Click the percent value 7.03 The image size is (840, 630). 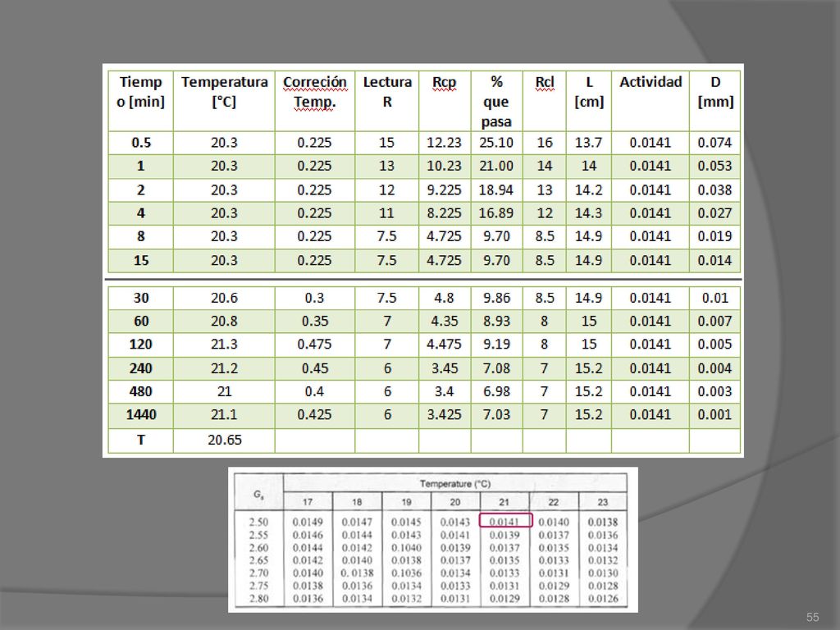click(x=496, y=414)
